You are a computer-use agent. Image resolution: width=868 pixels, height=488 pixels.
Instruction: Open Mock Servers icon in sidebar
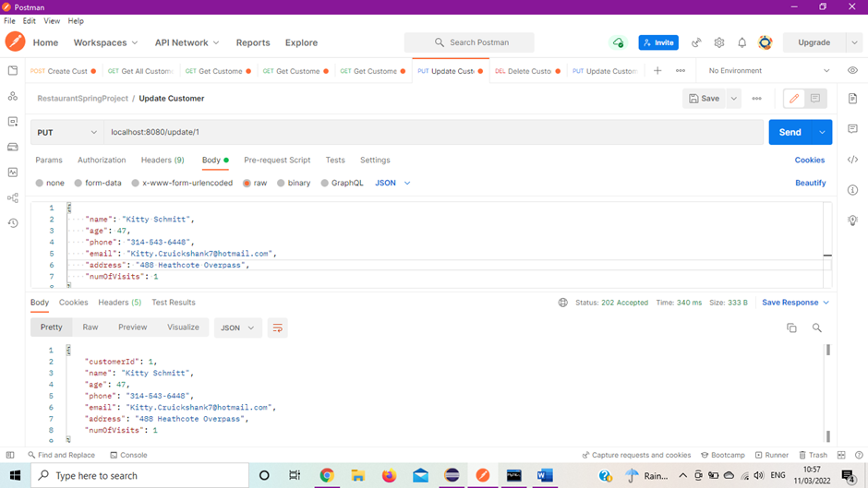pyautogui.click(x=13, y=148)
